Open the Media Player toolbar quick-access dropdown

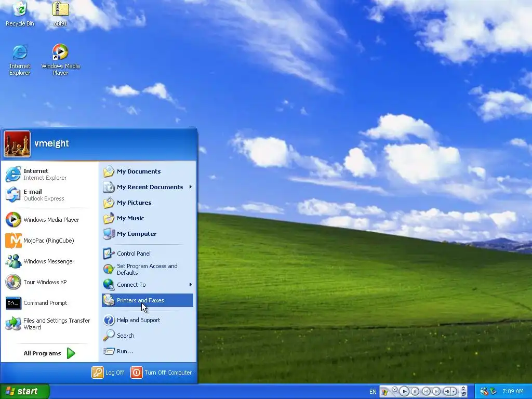point(395,389)
